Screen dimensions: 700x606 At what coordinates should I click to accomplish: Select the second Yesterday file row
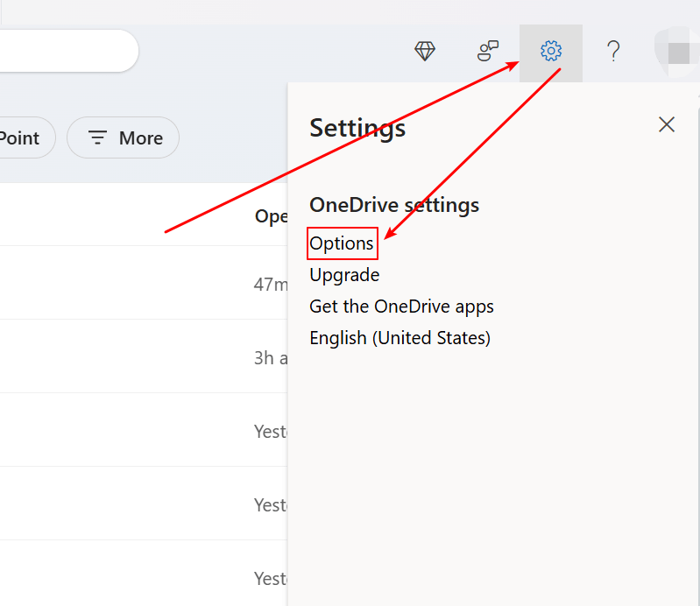point(144,504)
